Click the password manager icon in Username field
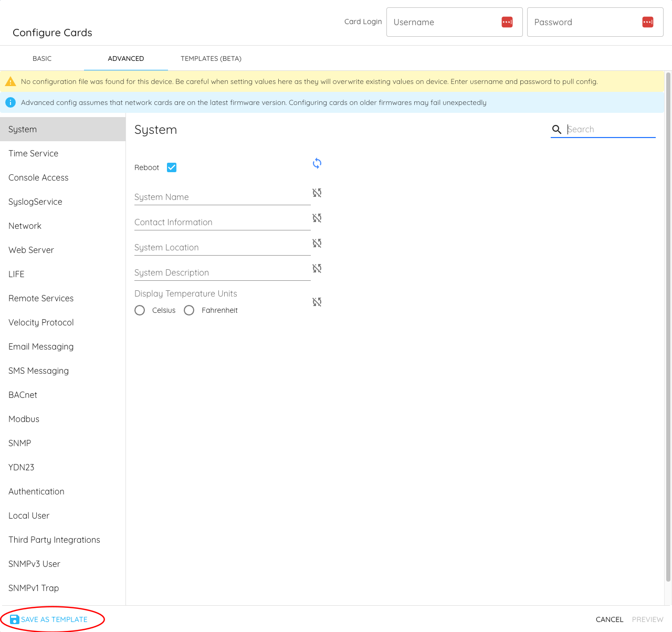 (507, 22)
